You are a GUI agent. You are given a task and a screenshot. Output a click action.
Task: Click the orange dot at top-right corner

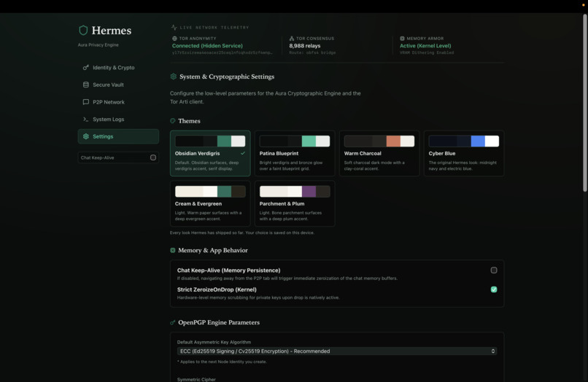point(583,5)
